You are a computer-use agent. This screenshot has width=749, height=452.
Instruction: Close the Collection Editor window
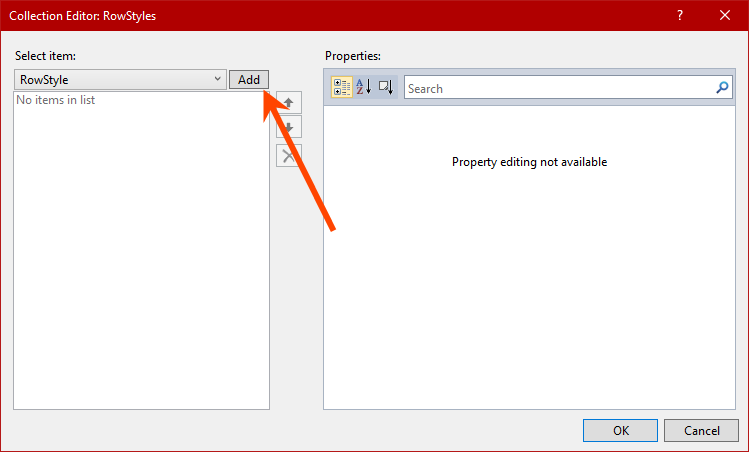725,15
